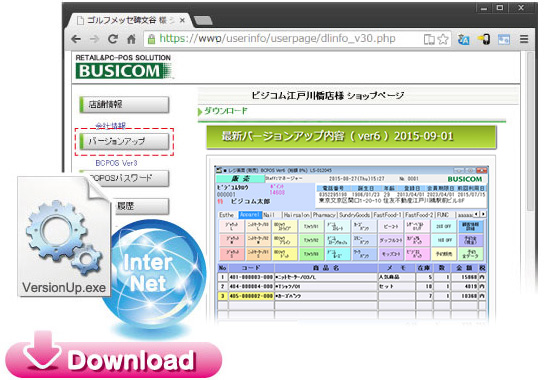The image size is (552, 380).
Task: Select the Pharmacy category tab
Action: point(324,214)
